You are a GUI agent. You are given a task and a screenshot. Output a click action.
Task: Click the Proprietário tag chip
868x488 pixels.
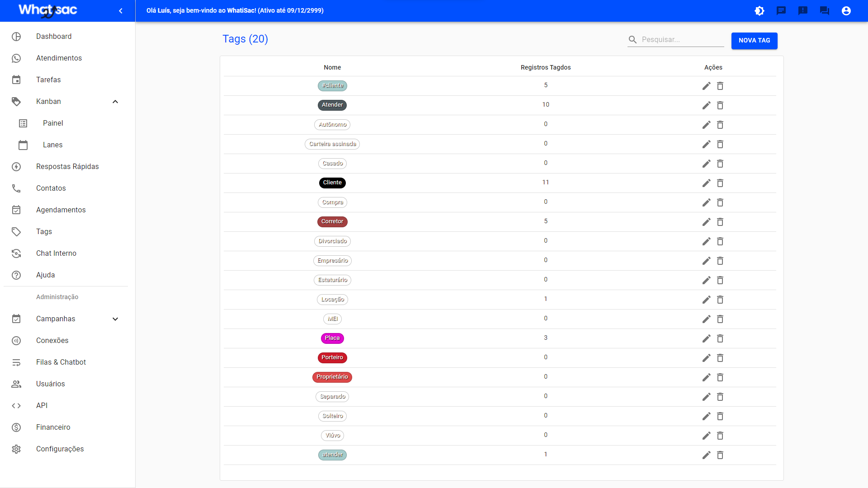pyautogui.click(x=332, y=377)
